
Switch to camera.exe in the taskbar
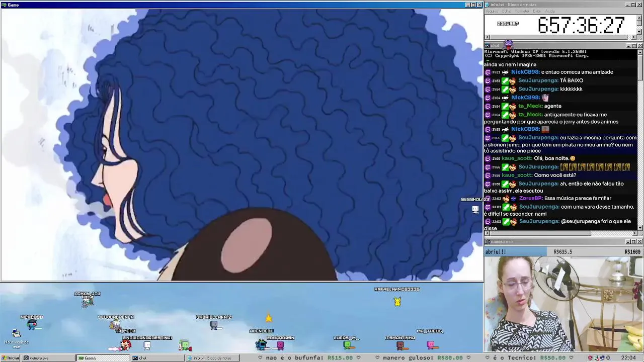tap(49, 358)
